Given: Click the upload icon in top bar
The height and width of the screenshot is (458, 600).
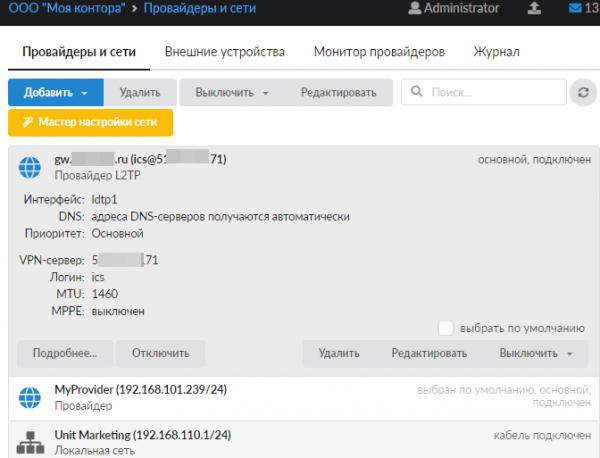Looking at the screenshot, I should tap(535, 9).
